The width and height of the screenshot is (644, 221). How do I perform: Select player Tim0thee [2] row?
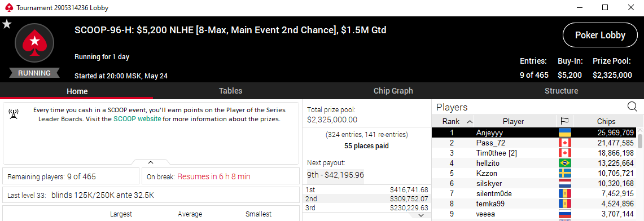[x=535, y=153]
